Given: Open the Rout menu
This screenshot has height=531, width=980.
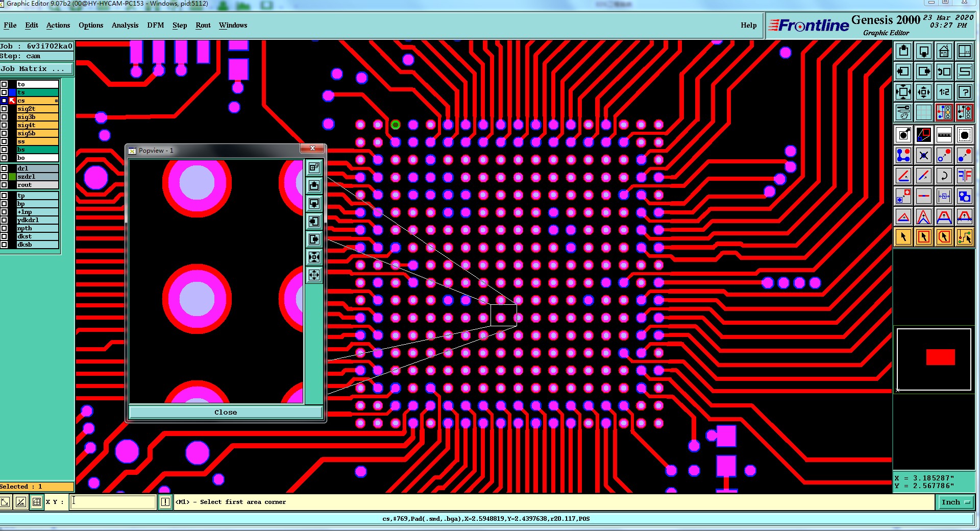Looking at the screenshot, I should [x=203, y=25].
